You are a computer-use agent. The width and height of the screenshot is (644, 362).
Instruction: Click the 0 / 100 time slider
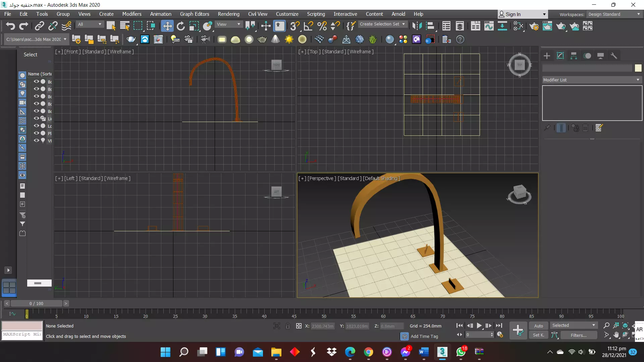point(36,303)
